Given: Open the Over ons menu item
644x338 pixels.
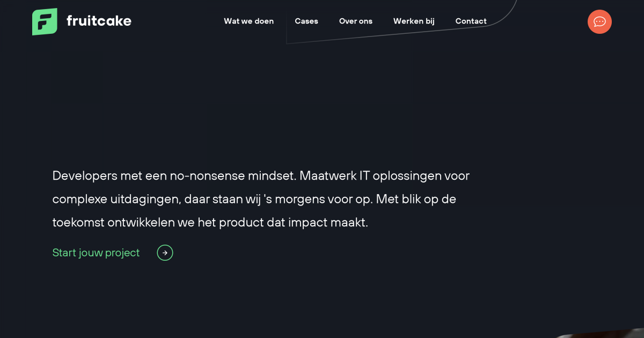Looking at the screenshot, I should tap(355, 21).
